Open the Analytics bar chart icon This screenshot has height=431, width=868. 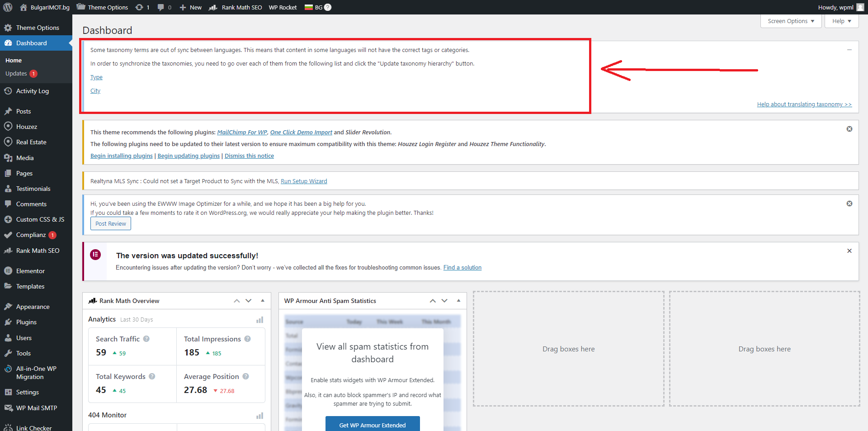[259, 320]
